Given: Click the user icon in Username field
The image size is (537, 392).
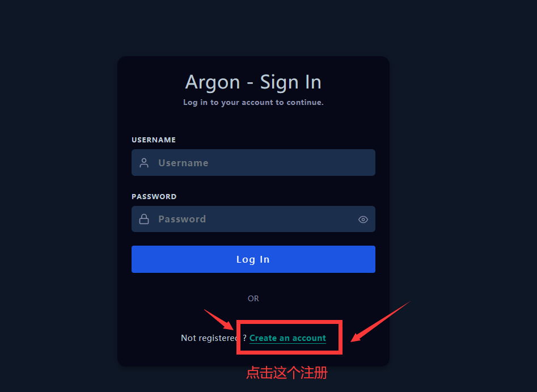Looking at the screenshot, I should pyautogui.click(x=144, y=163).
